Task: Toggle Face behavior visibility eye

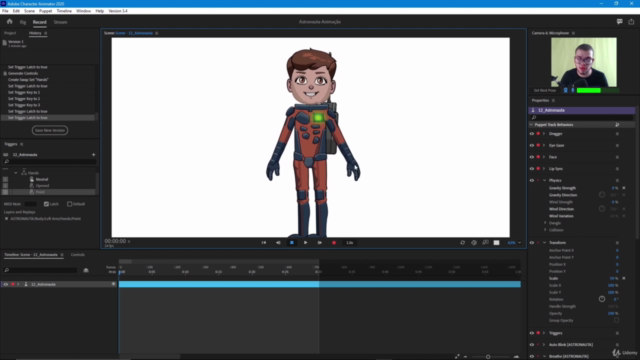Action: [x=532, y=157]
